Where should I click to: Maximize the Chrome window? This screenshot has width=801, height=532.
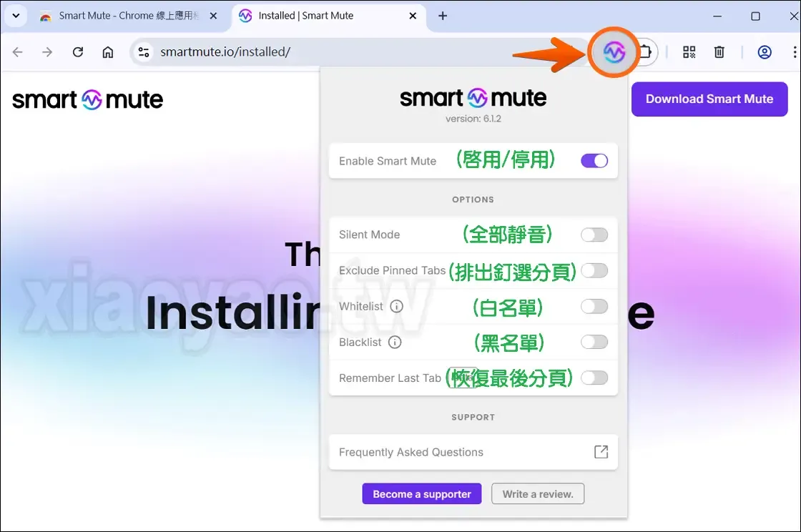[x=755, y=16]
